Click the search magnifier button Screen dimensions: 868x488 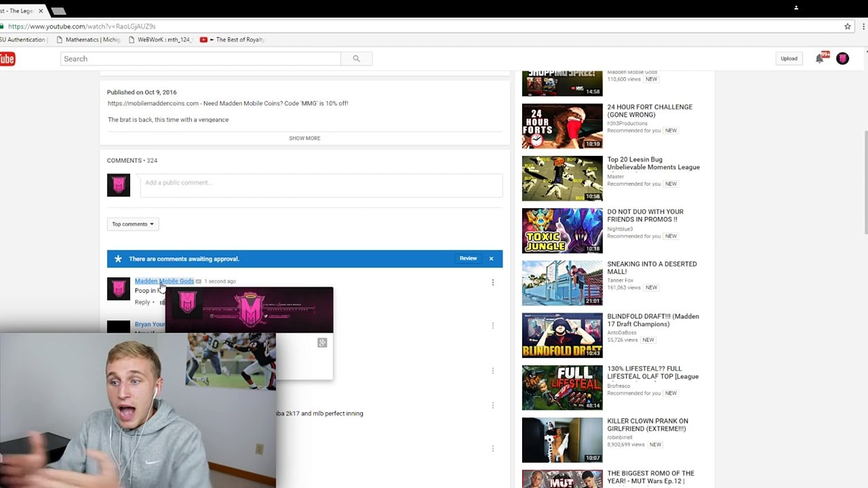(x=356, y=59)
